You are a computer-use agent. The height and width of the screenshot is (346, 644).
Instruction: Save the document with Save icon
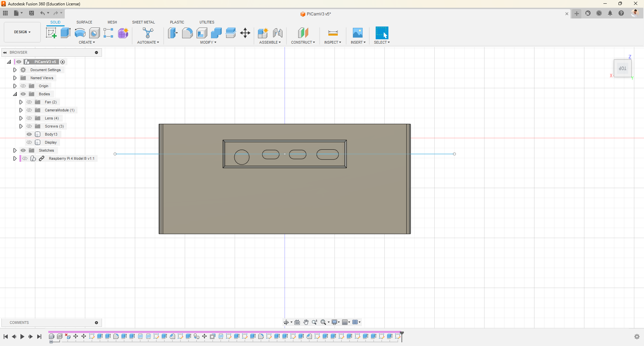tap(32, 13)
